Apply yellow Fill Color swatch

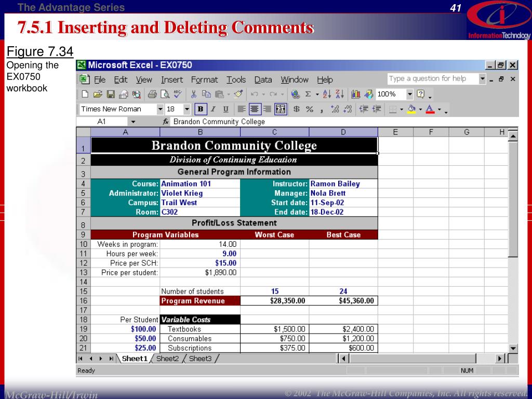point(411,109)
